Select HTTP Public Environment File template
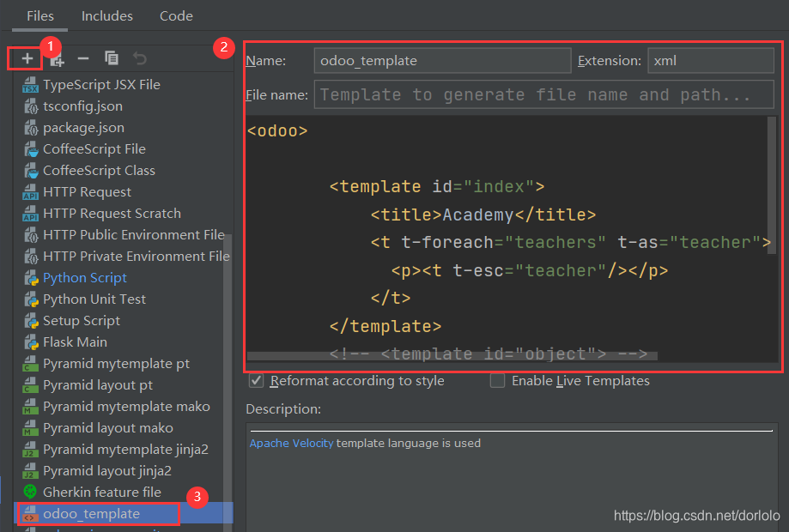This screenshot has width=789, height=532. (134, 235)
